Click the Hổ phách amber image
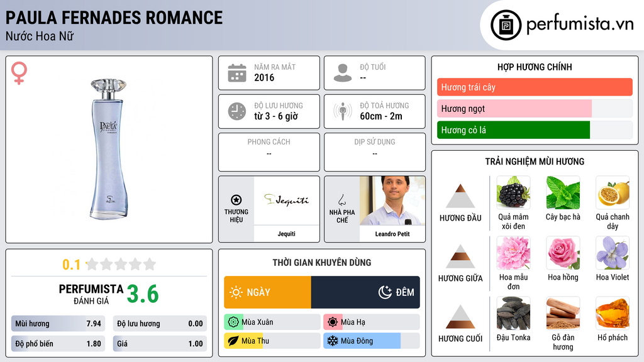Image resolution: width=644 pixels, height=362 pixels. pyautogui.click(x=613, y=313)
